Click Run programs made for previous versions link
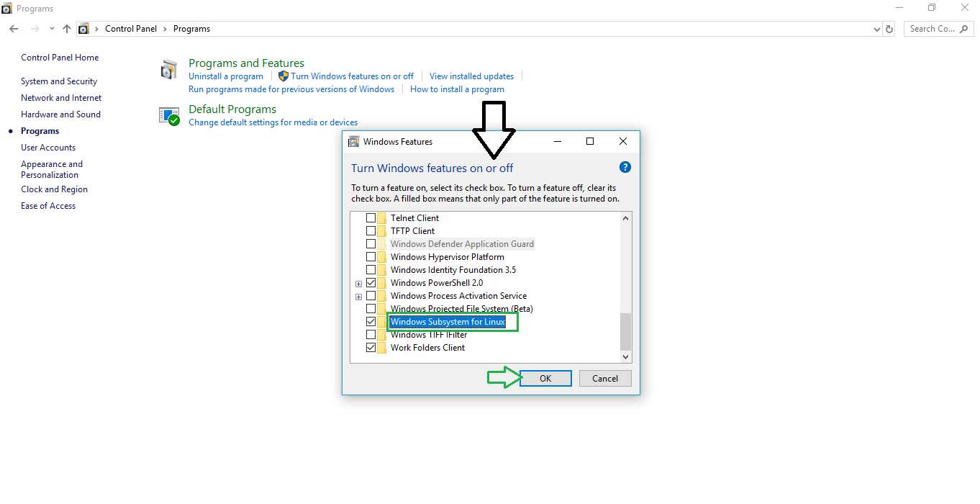This screenshot has height=504, width=980. click(291, 89)
